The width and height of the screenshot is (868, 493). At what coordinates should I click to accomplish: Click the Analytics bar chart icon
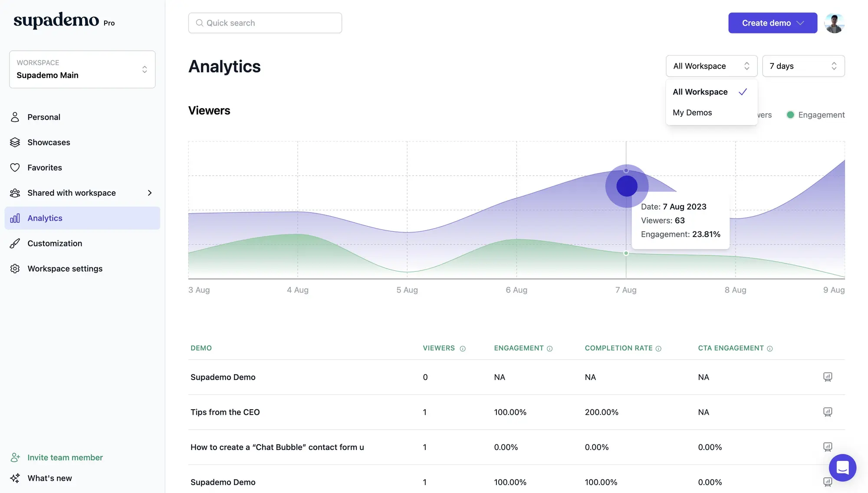(15, 218)
